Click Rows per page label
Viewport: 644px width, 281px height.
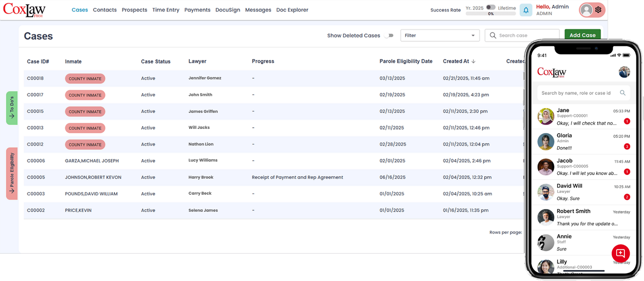(x=505, y=232)
